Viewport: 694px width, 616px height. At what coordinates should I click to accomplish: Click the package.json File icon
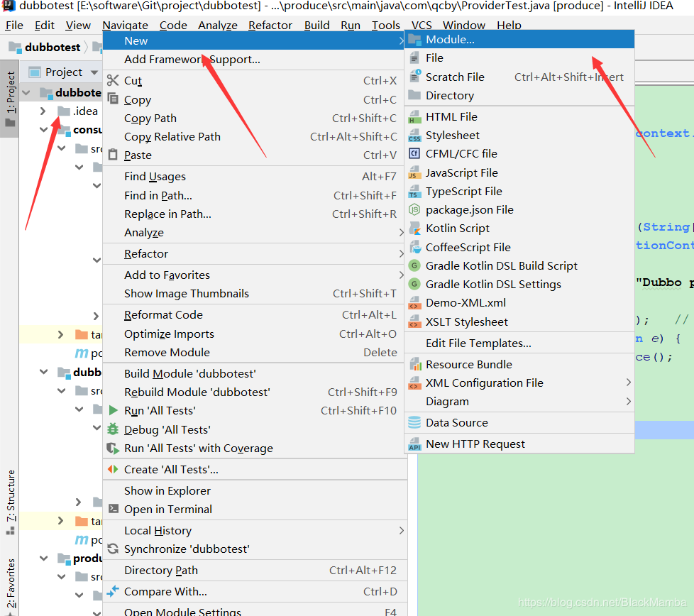point(414,210)
